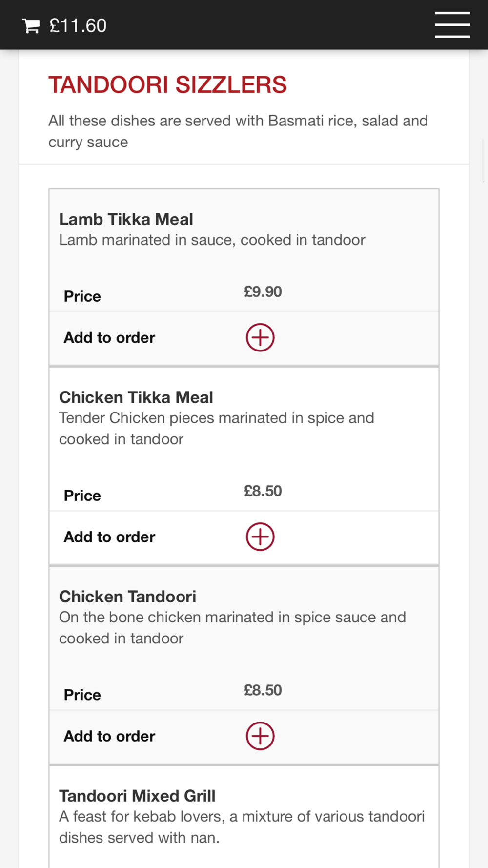Click the 'Add to order' label for Lamb Tikka

(109, 338)
